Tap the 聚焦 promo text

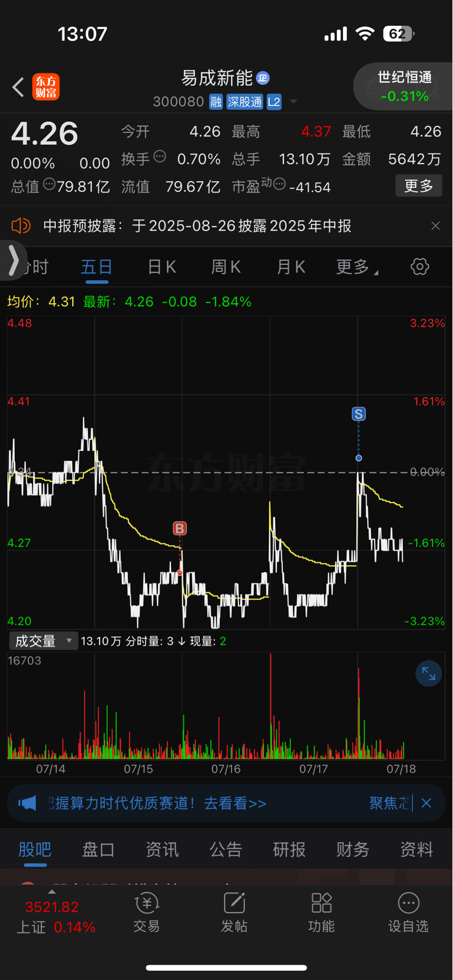(389, 803)
